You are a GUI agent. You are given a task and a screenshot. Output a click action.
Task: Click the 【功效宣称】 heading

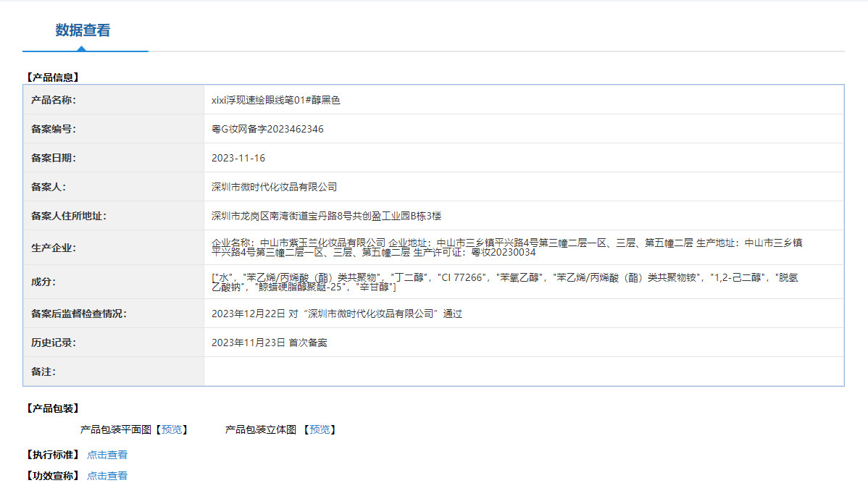tap(53, 476)
